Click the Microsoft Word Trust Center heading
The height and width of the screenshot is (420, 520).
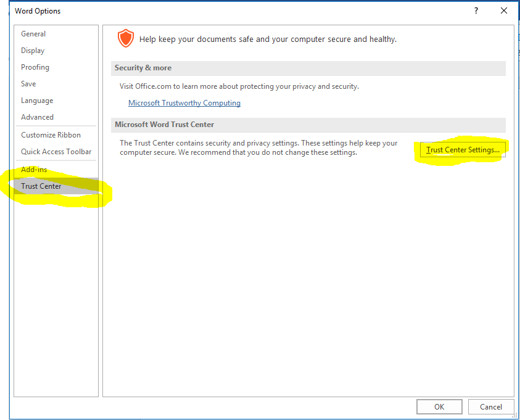[164, 125]
